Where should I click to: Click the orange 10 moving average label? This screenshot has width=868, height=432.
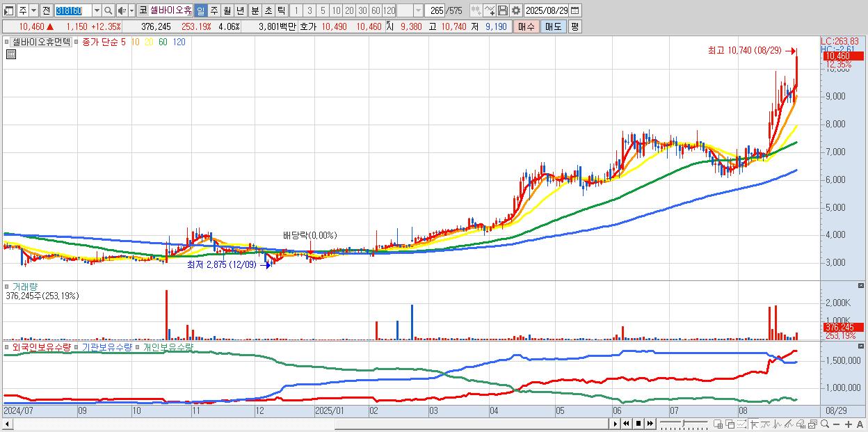136,42
